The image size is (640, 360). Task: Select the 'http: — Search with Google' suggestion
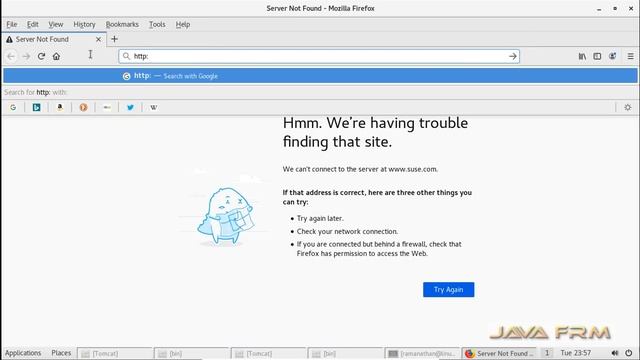tap(320, 76)
